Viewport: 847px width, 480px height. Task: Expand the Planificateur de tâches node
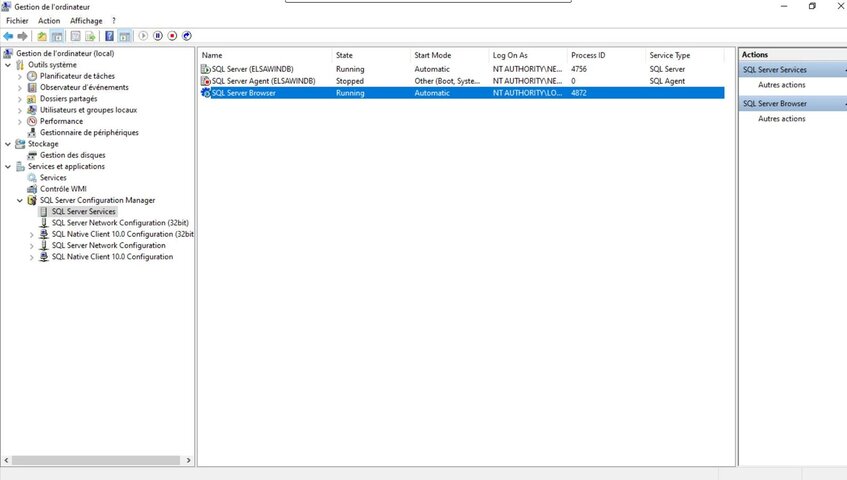click(x=20, y=77)
